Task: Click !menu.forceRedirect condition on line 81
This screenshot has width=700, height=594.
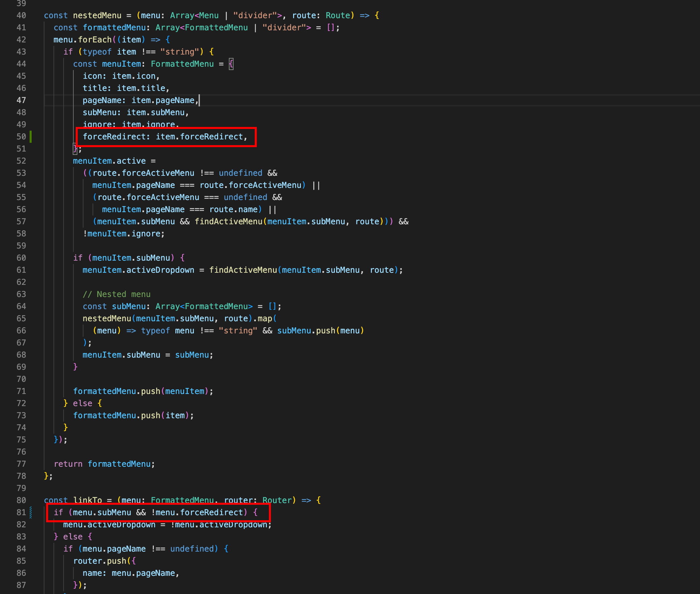Action: pyautogui.click(x=197, y=513)
